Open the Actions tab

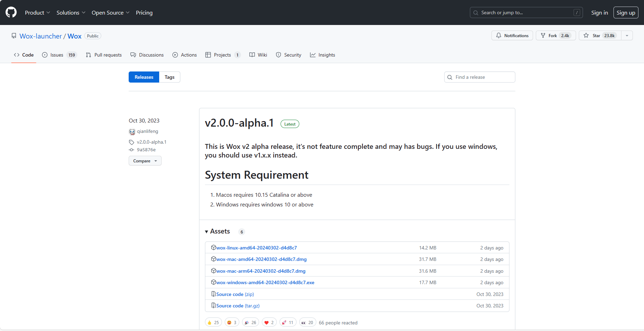[184, 55]
